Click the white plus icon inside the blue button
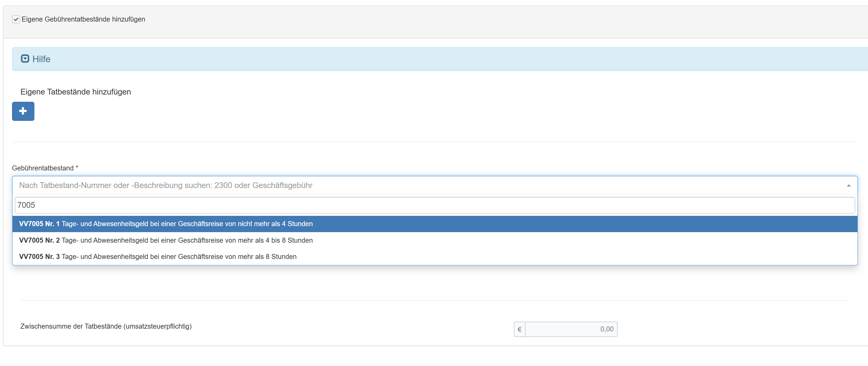Viewport: 868px width, 366px height. (23, 111)
